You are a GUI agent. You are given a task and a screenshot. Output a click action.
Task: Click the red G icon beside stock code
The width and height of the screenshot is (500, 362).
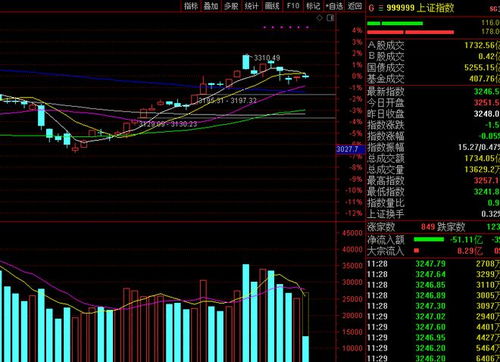(x=371, y=8)
